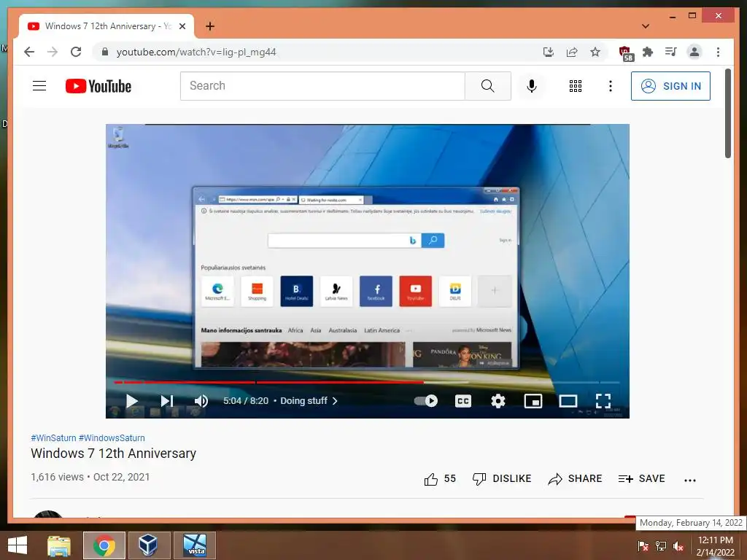Expand the 'Doing stuff' chapter list
The width and height of the screenshot is (747, 560).
point(309,401)
